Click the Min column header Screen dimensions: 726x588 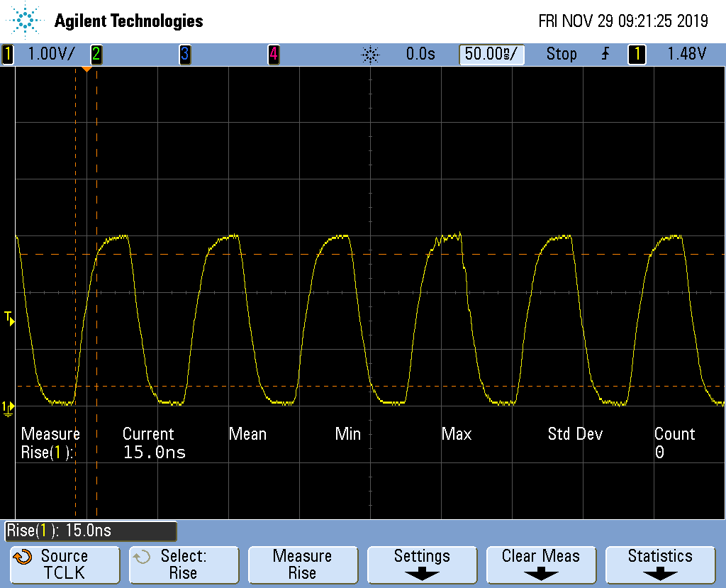coord(347,434)
